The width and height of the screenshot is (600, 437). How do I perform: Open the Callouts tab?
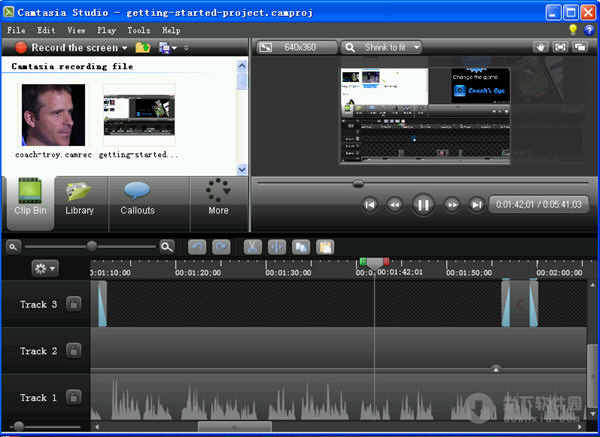pos(138,203)
